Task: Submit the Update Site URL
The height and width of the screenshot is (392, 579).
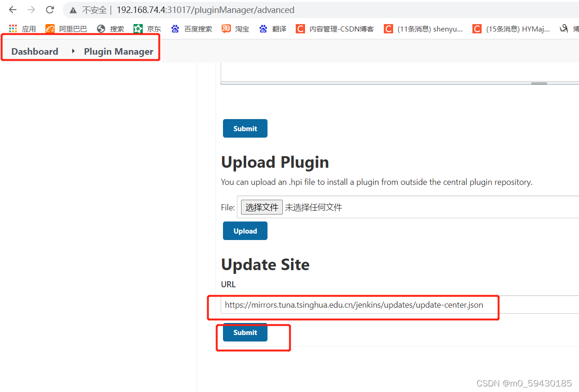Action: pyautogui.click(x=245, y=332)
